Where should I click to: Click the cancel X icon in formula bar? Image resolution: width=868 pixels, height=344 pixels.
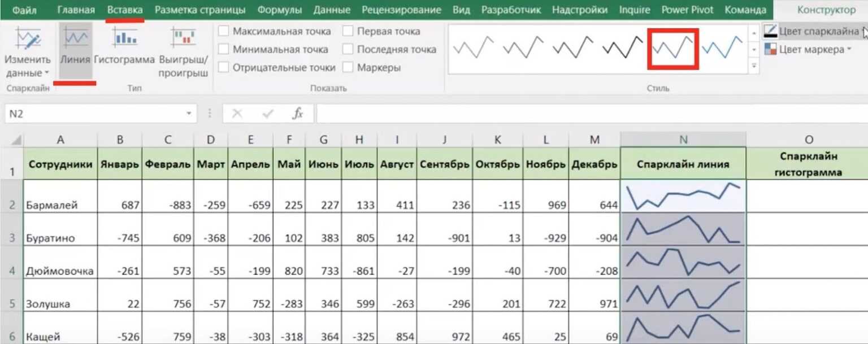pos(237,114)
